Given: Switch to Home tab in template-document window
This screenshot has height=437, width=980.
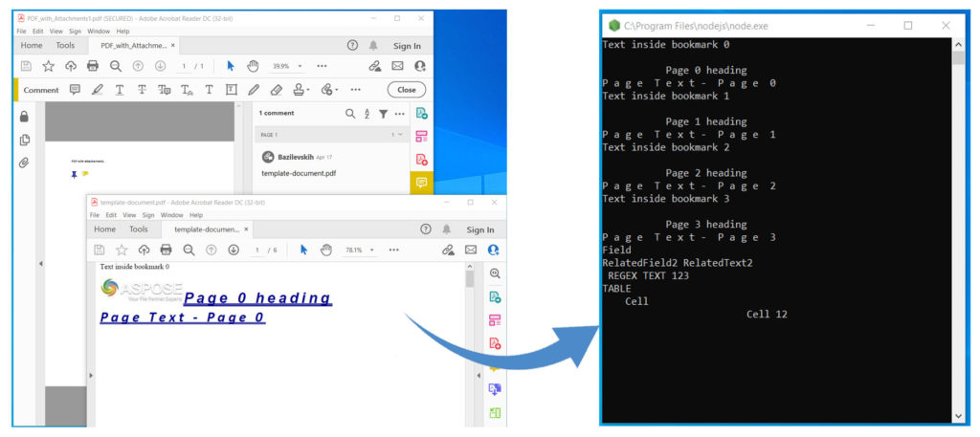Looking at the screenshot, I should (105, 229).
